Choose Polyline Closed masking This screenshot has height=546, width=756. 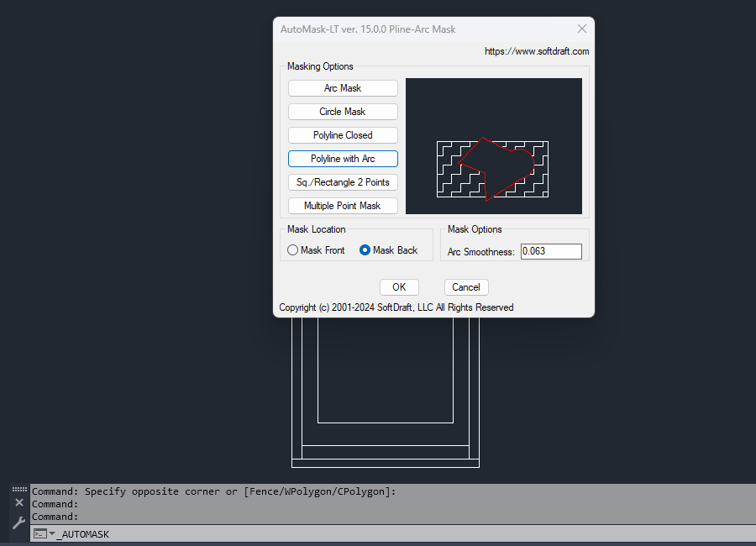point(342,134)
